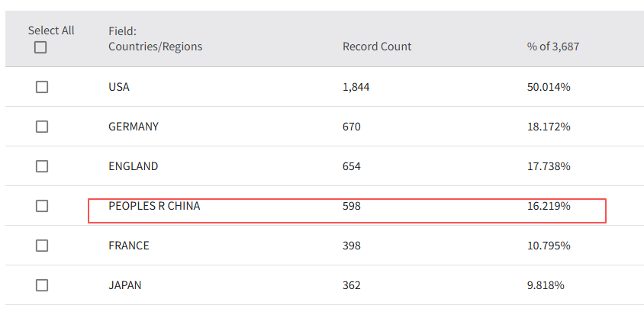Check the Select All checkbox
Screen dimensions: 644x315
tap(40, 47)
